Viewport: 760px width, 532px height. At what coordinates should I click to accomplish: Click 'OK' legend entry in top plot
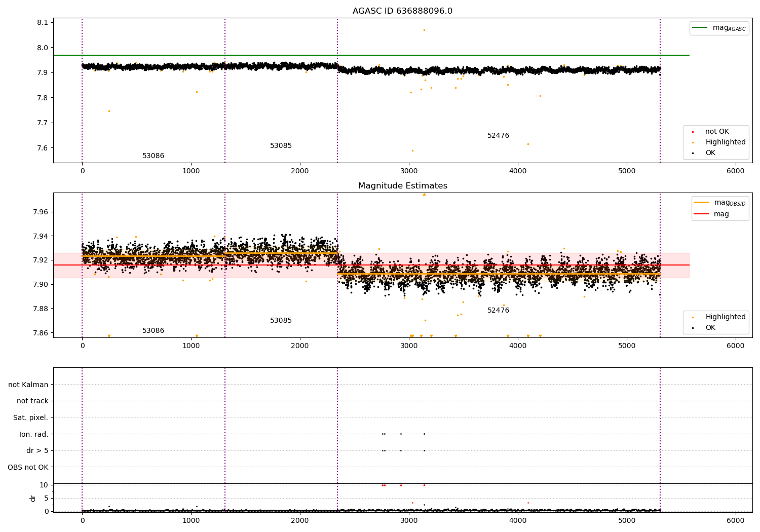[704, 153]
